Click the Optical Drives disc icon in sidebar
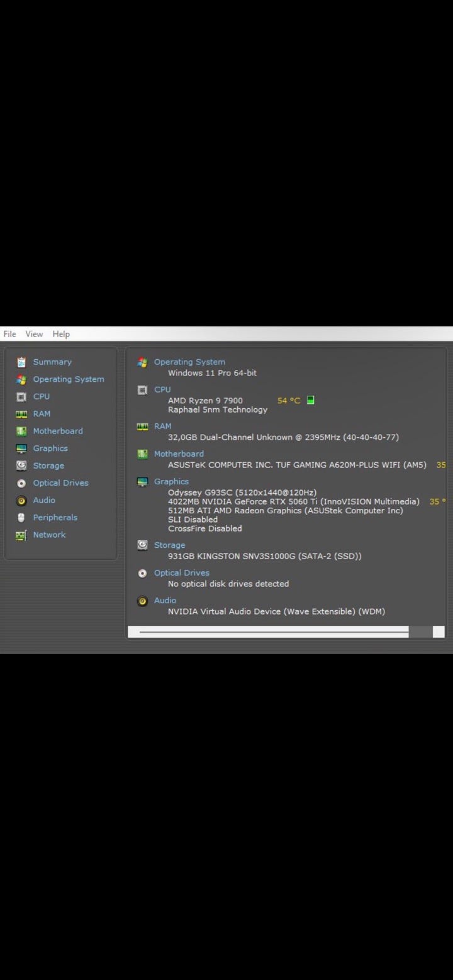 click(x=21, y=483)
